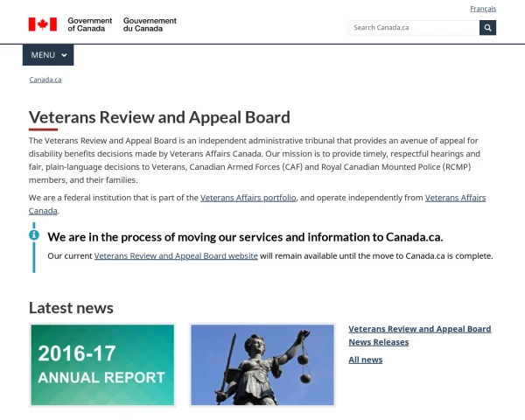
Task: Open the Lady Justice statue news image
Action: coord(262,365)
